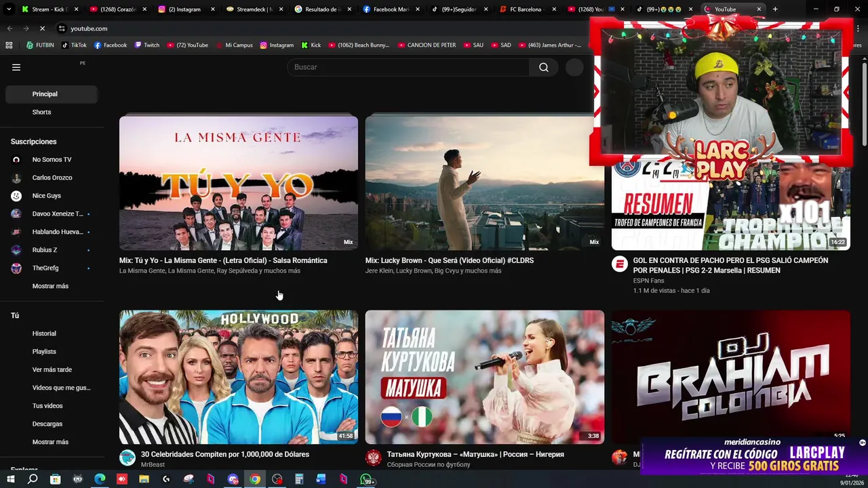Select Principal in sidebar
The image size is (868, 488).
52,94
